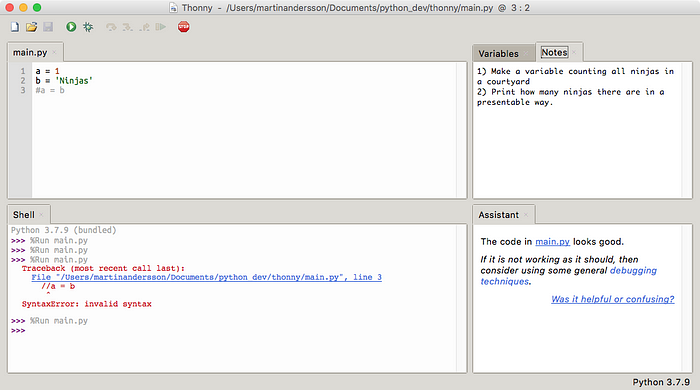
Task: Select the Notes tab
Action: 554,52
